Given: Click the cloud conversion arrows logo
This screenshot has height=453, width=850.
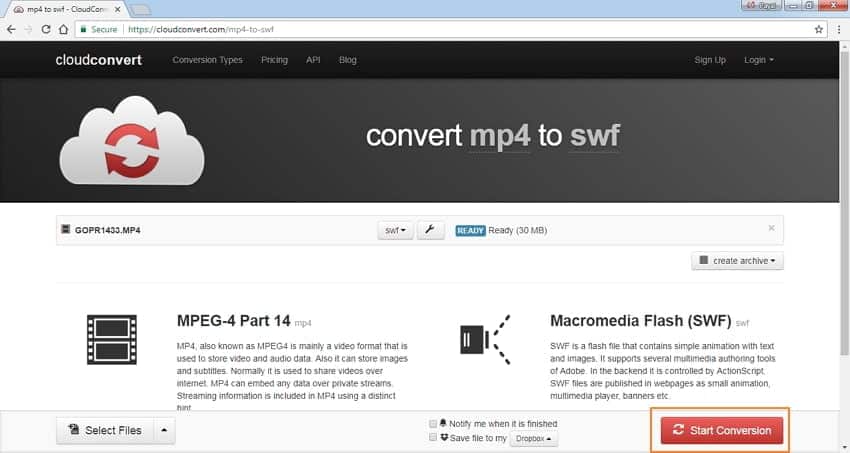Looking at the screenshot, I should pos(132,141).
